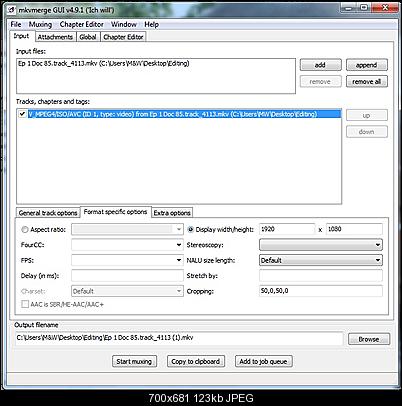Switch to the Global tab
The height and width of the screenshot is (406, 402).
point(88,37)
